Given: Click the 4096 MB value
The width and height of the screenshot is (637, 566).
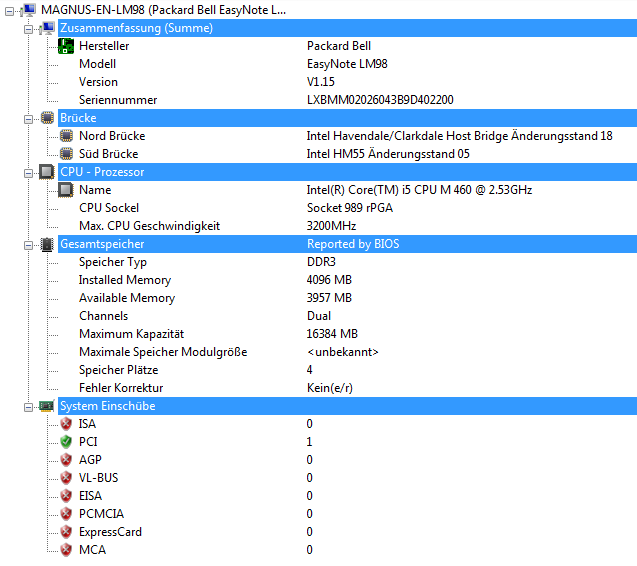Looking at the screenshot, I should click(329, 280).
